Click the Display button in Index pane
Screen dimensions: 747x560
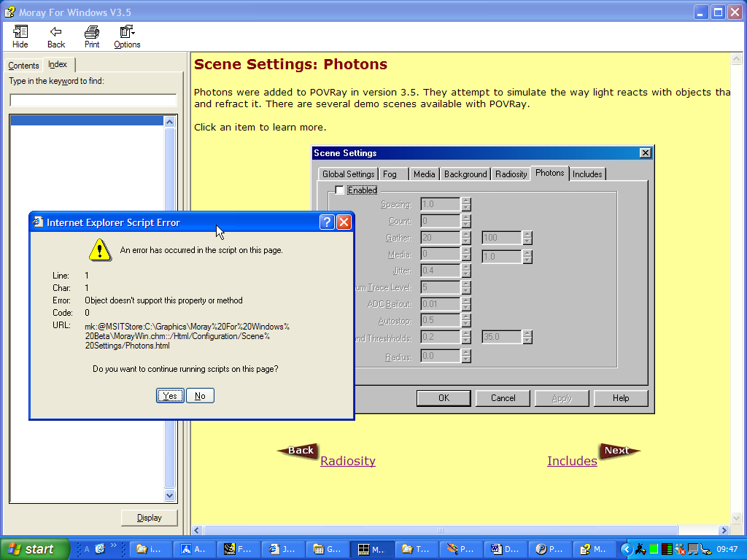[x=149, y=518]
